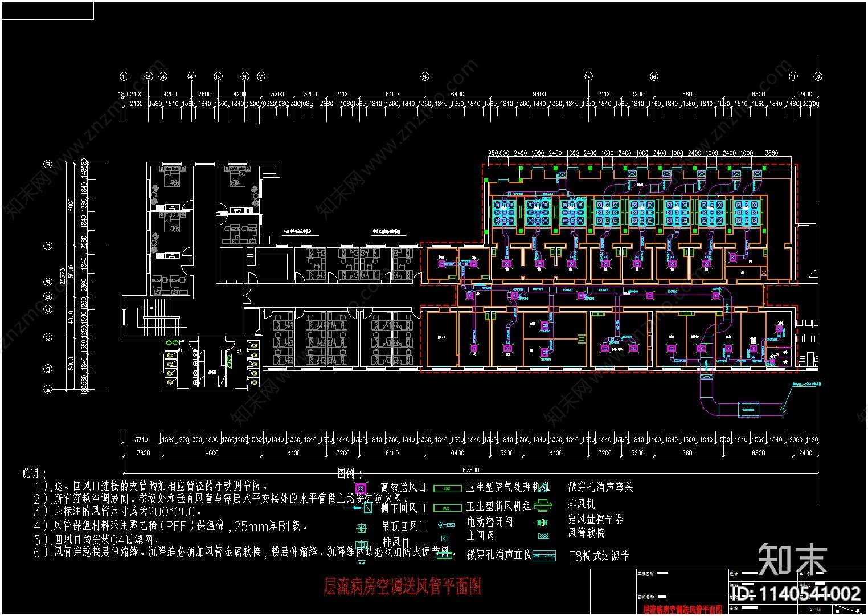Select grid axis bubble 8 at top
The width and height of the screenshot is (868, 616).
(x=424, y=76)
